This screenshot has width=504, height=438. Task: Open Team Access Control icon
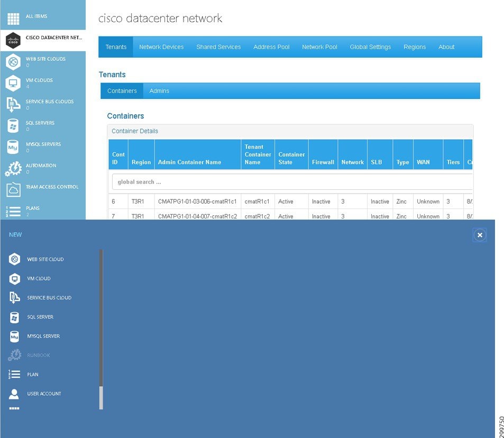pyautogui.click(x=13, y=190)
